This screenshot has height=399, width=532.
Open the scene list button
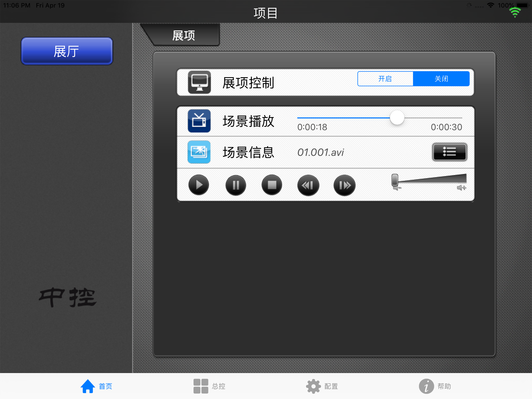tap(449, 152)
